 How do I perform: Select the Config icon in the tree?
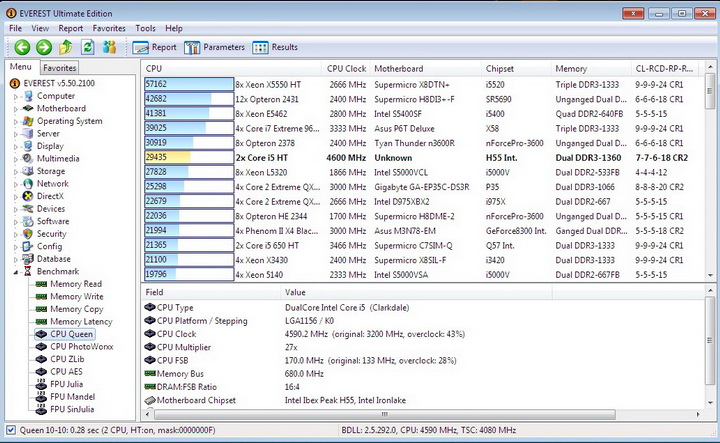pos(28,246)
